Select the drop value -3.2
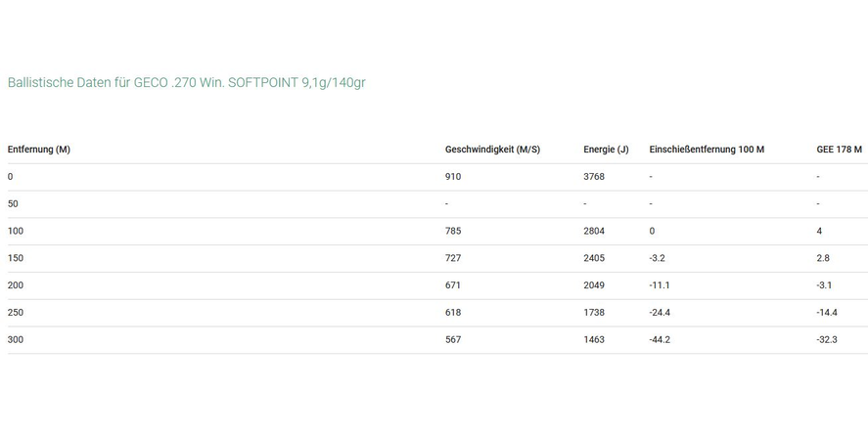Viewport: 868px width, 434px height. pos(658,258)
